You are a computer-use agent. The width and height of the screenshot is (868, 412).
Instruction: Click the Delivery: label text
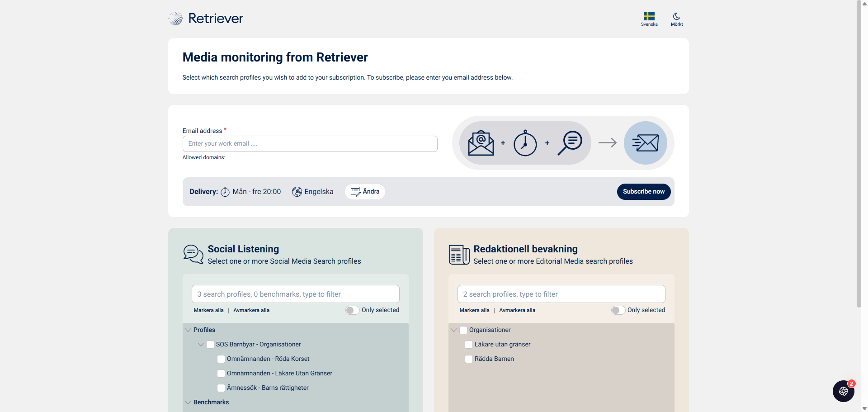coord(204,192)
